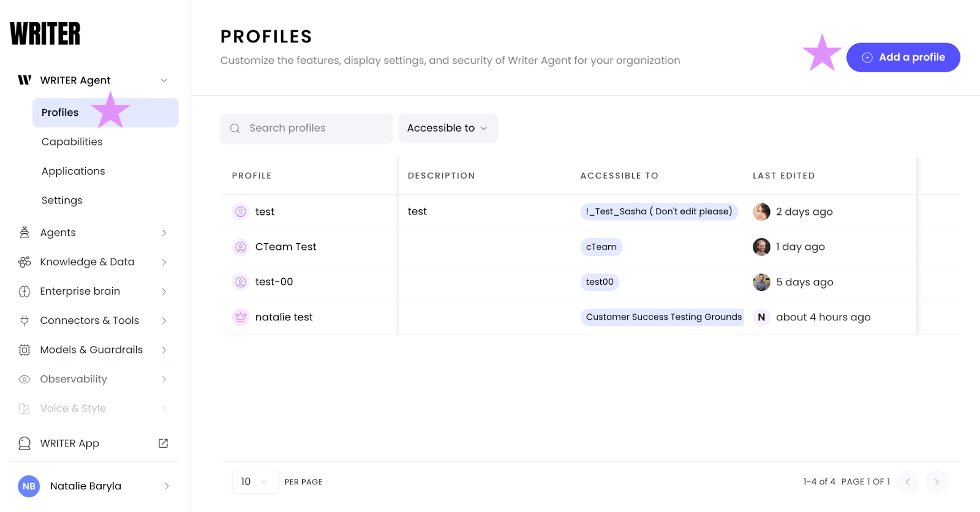The image size is (980, 512).
Task: Open the CTeam Test profile
Action: (x=285, y=247)
